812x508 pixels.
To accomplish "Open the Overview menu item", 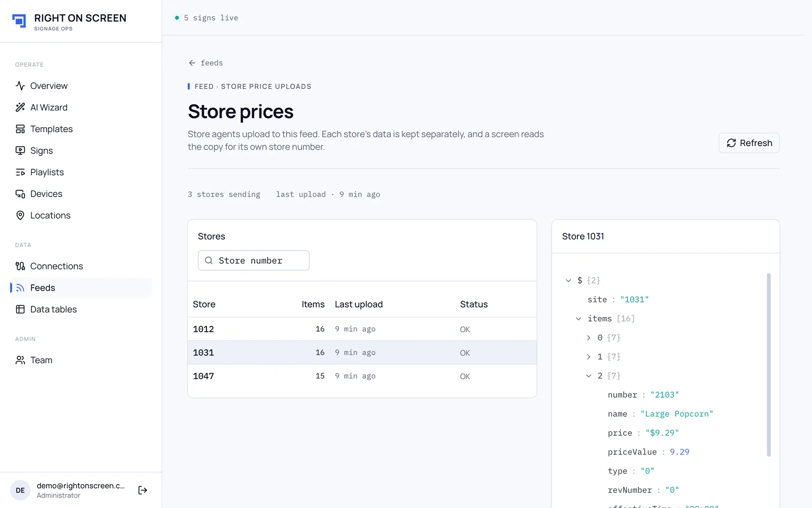I will point(81,86).
